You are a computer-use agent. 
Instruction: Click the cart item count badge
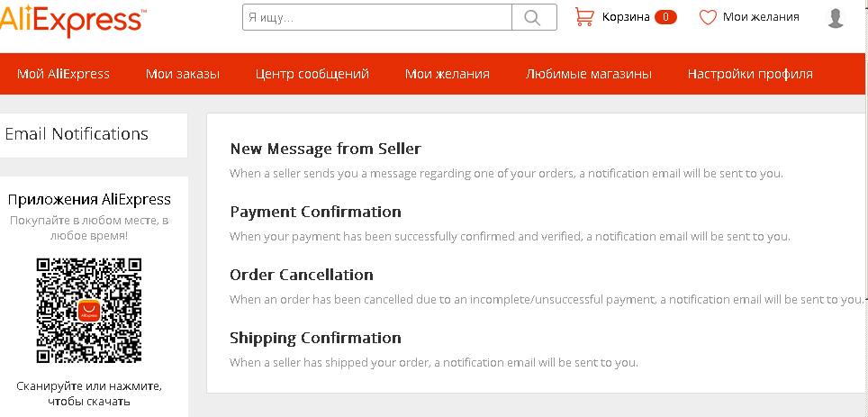coord(665,17)
